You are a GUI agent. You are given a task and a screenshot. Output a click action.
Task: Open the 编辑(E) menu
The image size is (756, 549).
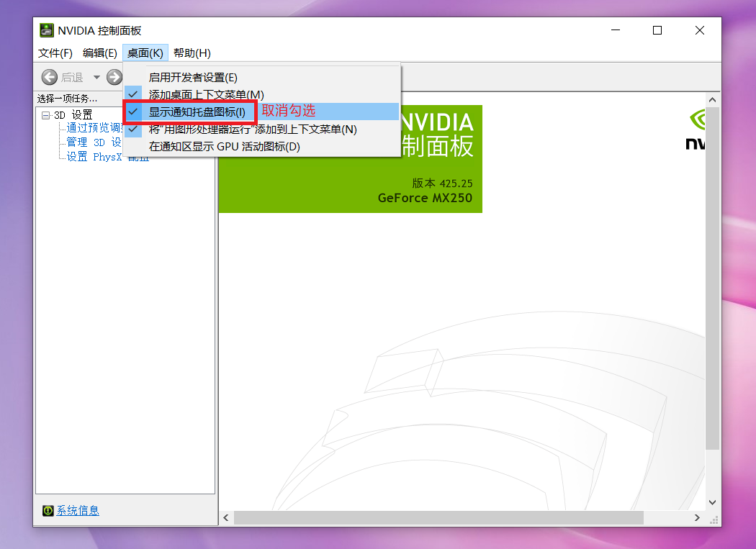click(x=99, y=53)
